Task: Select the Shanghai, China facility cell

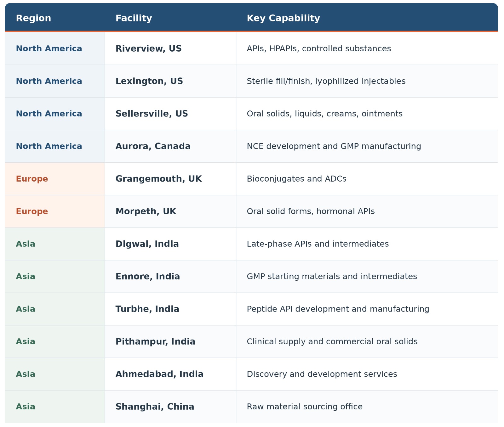Action: click(170, 407)
